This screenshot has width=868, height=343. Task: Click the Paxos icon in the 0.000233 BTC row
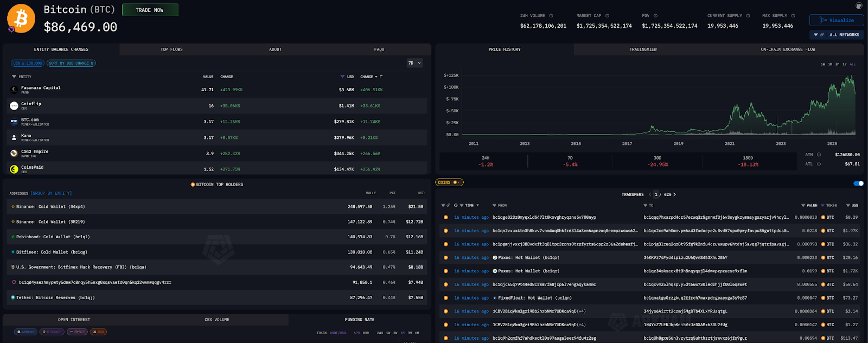(x=495, y=258)
